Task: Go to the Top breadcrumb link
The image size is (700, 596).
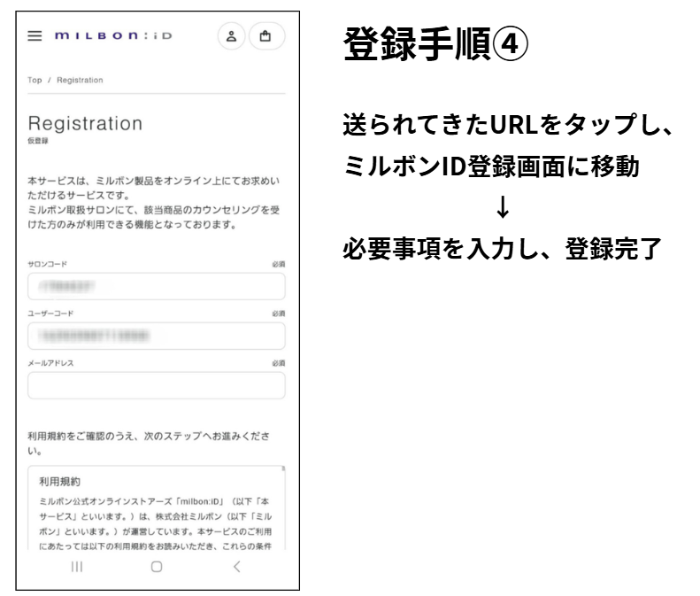Action: [35, 80]
